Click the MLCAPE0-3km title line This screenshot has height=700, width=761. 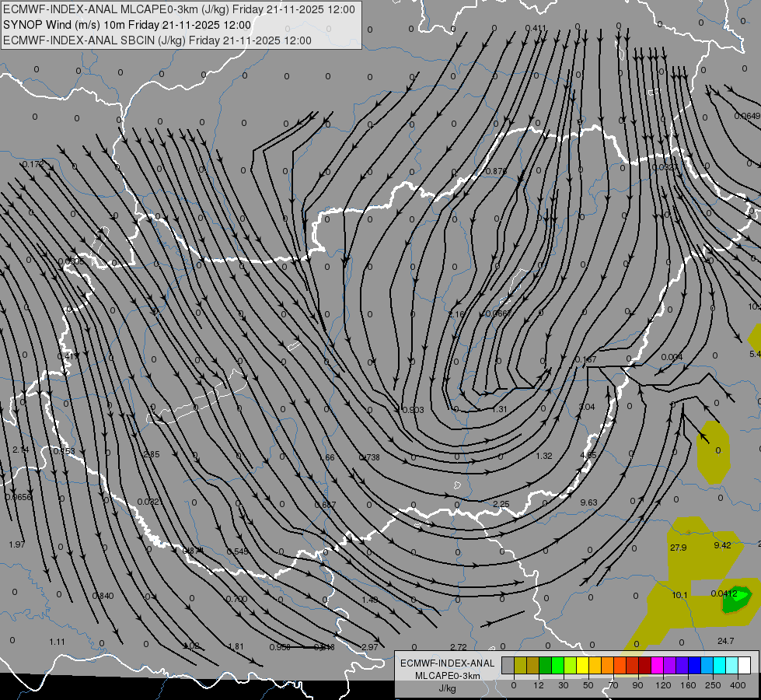click(x=179, y=9)
